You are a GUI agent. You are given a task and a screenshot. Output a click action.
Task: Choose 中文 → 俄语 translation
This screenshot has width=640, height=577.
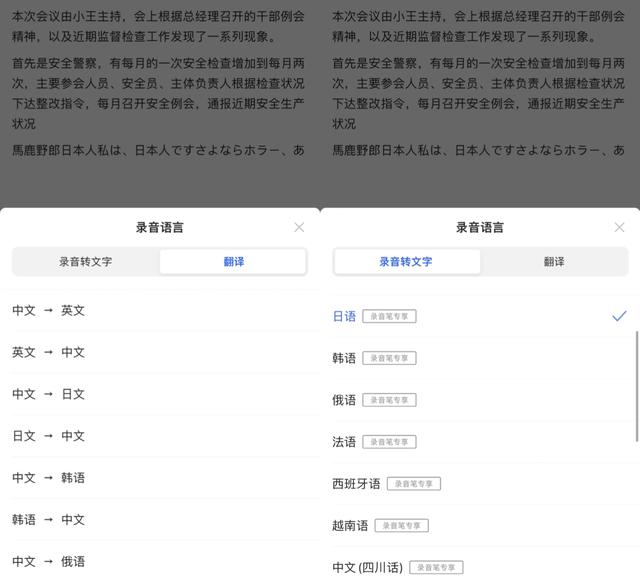tap(160, 561)
